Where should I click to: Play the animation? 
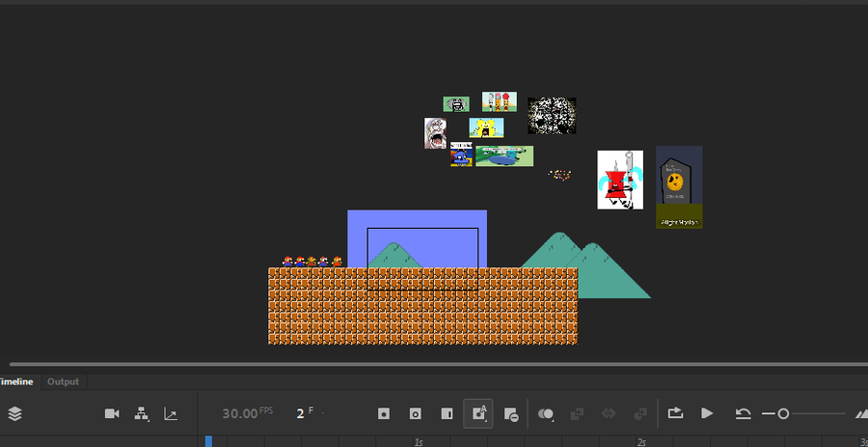707,413
